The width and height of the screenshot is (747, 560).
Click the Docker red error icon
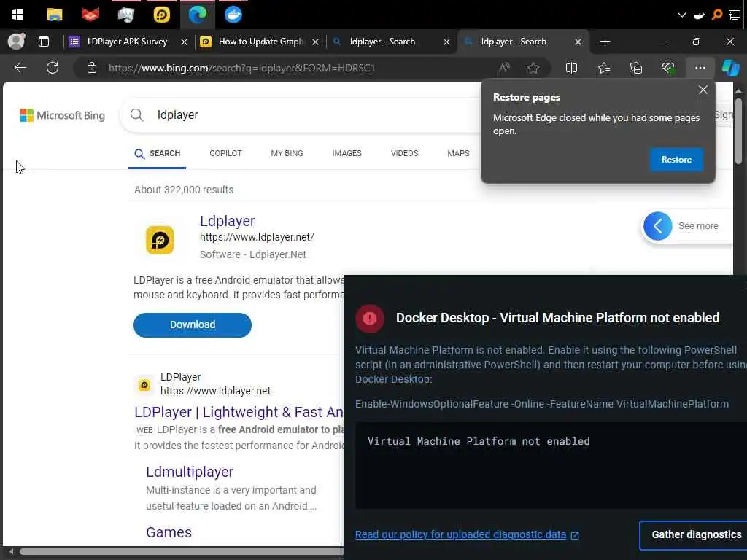point(370,319)
